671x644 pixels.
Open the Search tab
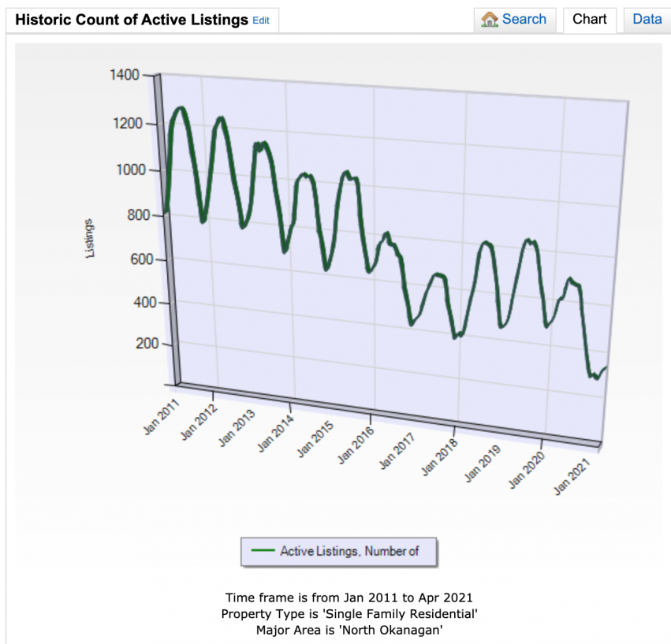(x=515, y=20)
